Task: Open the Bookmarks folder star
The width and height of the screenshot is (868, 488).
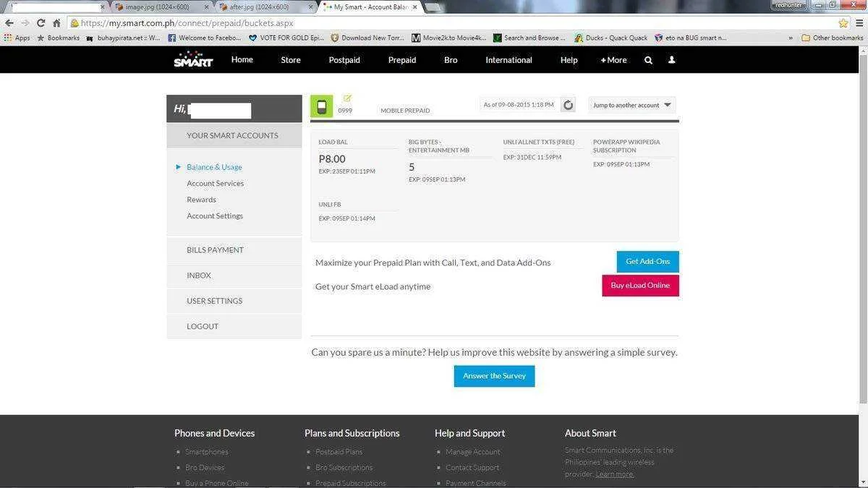Action: point(58,38)
